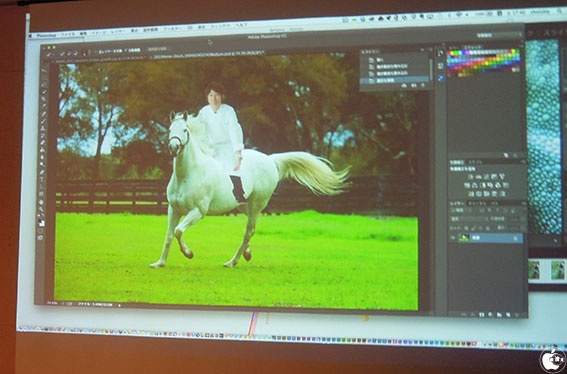
Task: Click the trash icon in the History panel
Action: (x=423, y=85)
